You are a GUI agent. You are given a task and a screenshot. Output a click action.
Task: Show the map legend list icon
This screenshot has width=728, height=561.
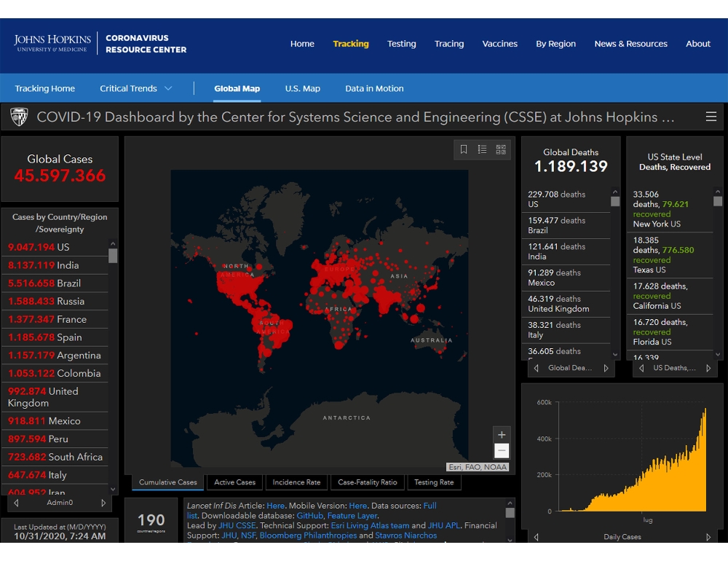coord(483,149)
